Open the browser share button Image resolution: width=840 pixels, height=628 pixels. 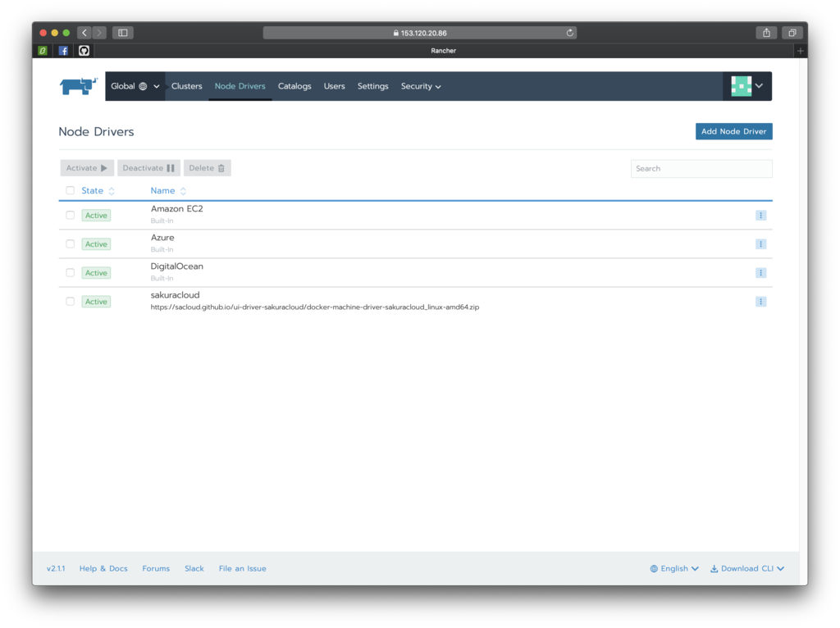767,33
